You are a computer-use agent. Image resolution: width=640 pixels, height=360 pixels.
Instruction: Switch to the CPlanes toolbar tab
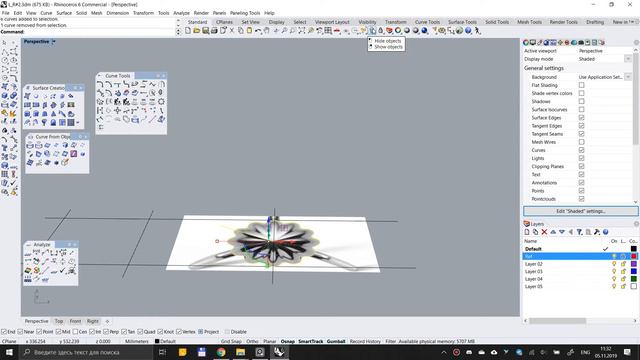pos(224,22)
